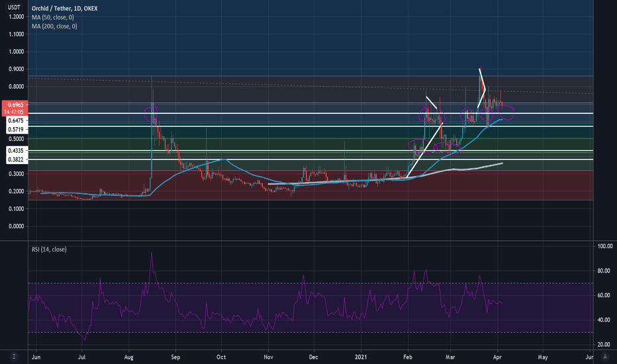
Task: Click the 1.2000 price axis label
Action: 16,17
